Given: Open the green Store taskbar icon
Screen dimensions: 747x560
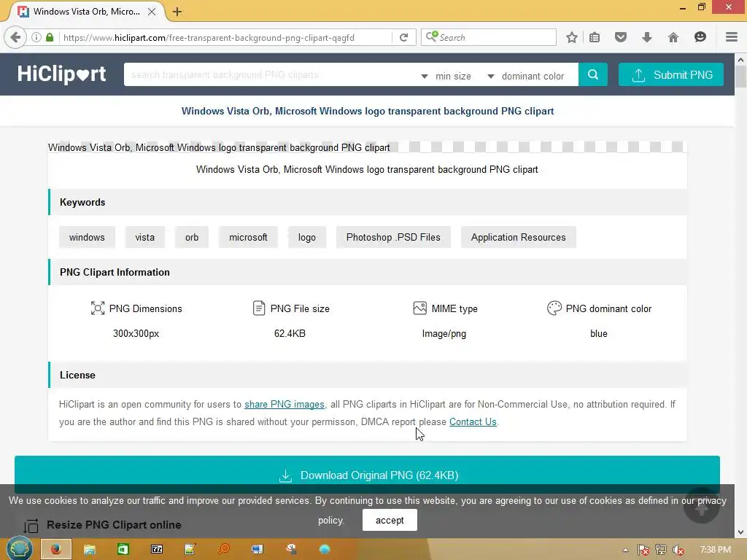Looking at the screenshot, I should (x=123, y=550).
